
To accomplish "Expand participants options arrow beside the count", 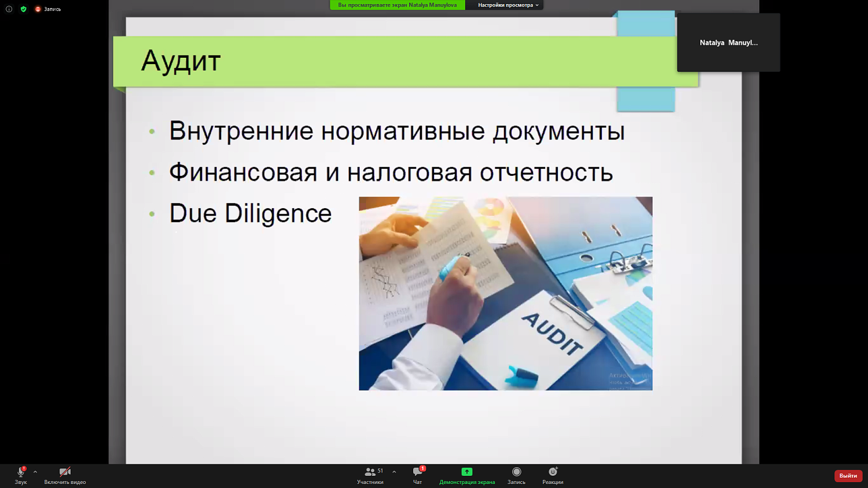I will [394, 472].
